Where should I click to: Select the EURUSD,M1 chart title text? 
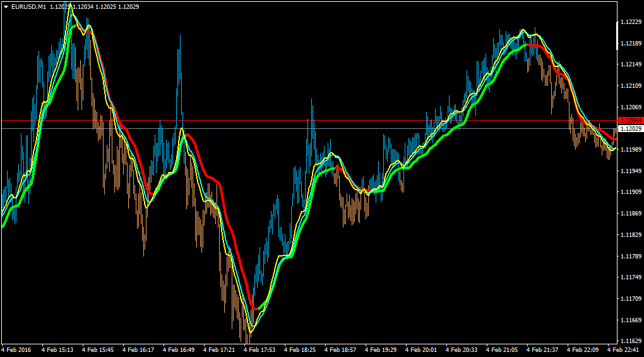tap(29, 7)
